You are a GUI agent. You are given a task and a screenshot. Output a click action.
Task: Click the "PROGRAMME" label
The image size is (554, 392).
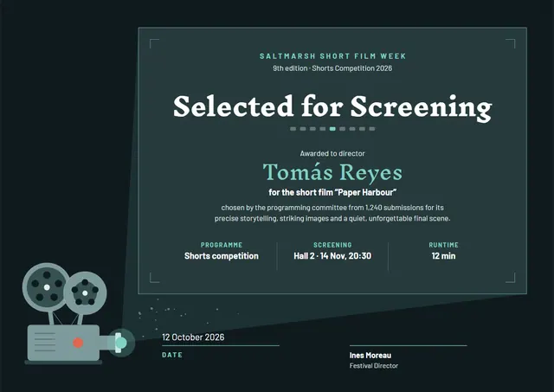click(222, 245)
